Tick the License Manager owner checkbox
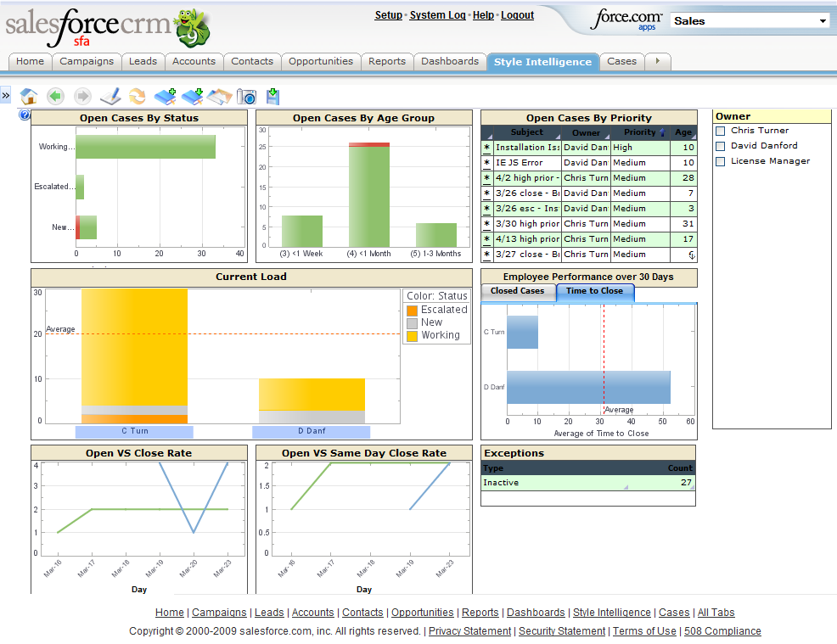837x644 pixels. click(720, 161)
